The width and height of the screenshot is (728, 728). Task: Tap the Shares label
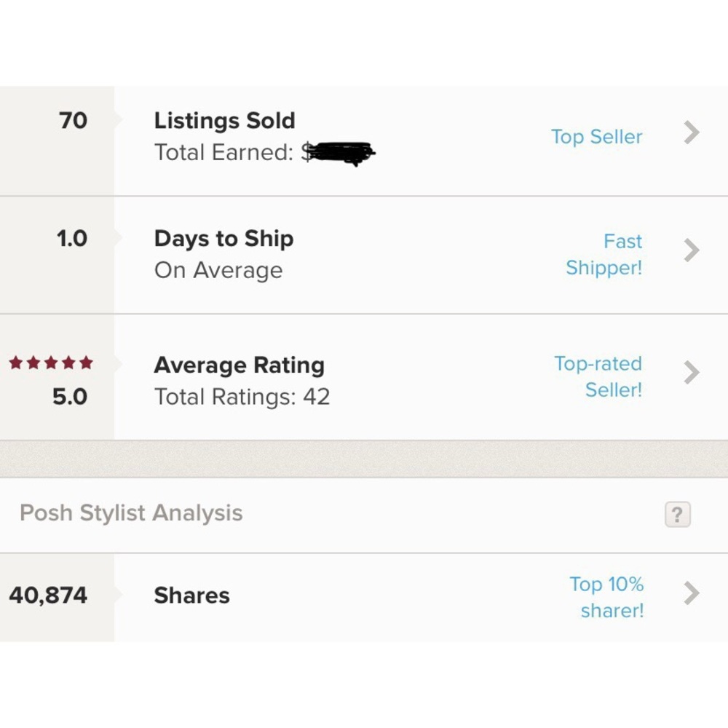191,596
